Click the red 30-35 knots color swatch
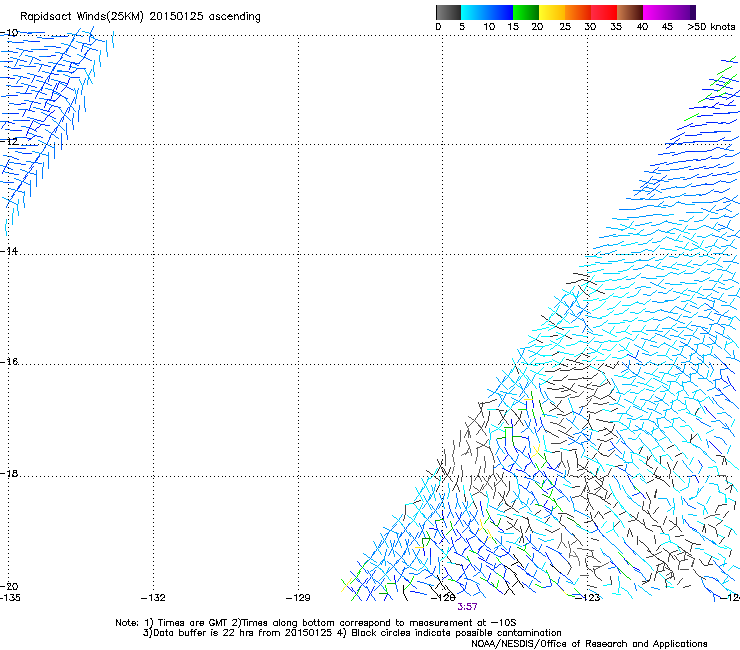 click(x=604, y=12)
